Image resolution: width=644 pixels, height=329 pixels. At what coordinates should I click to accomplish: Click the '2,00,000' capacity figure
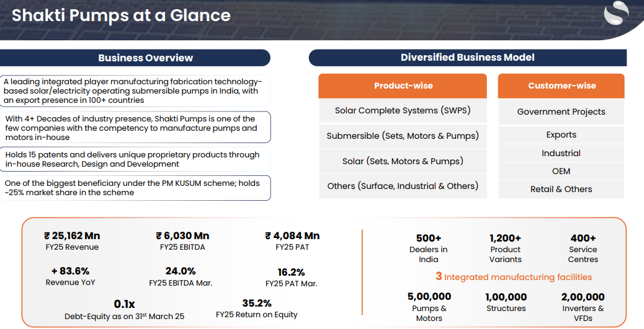point(583,297)
